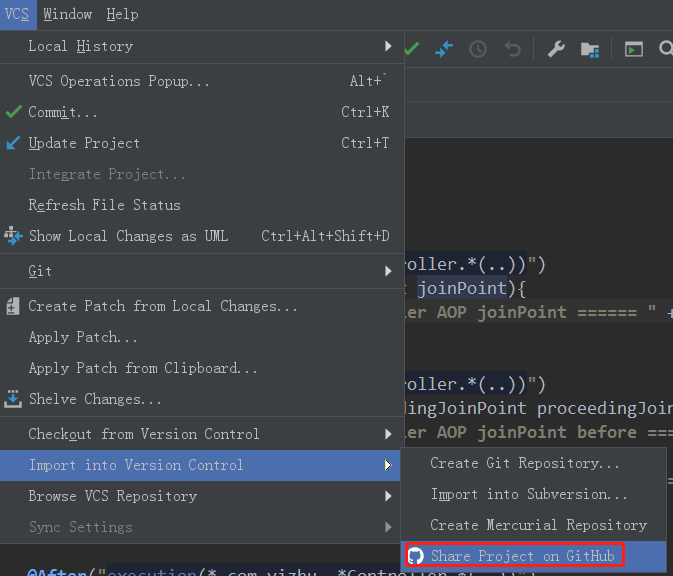Choose Create Patch from Local Changes

(202, 306)
